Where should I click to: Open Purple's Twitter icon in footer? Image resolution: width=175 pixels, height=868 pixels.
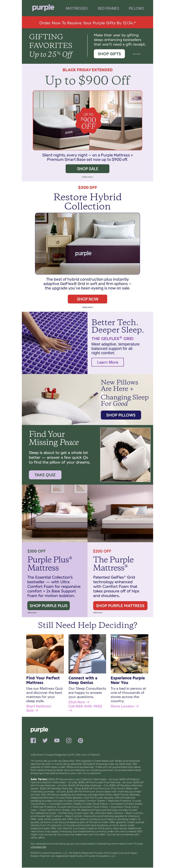tap(45, 740)
